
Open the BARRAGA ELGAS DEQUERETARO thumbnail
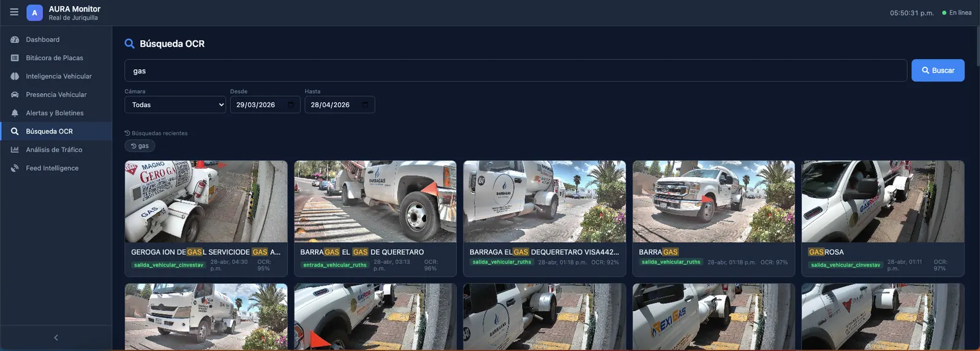(x=545, y=202)
